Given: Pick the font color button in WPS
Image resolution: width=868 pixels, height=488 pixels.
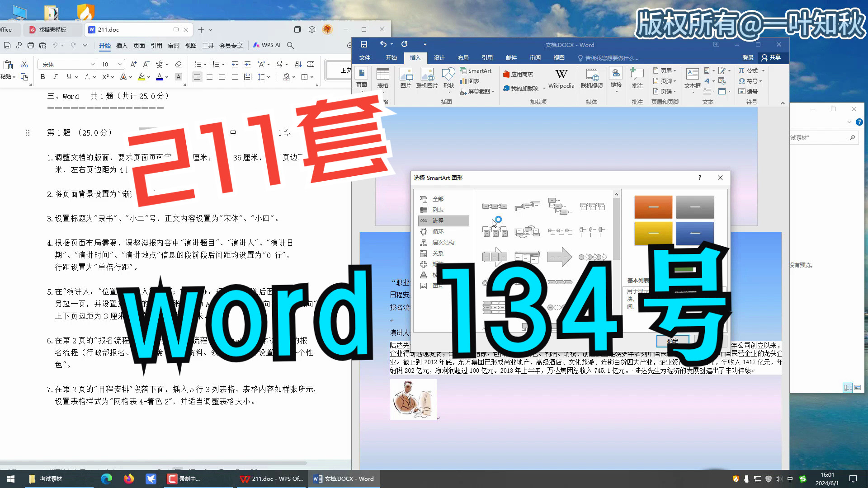Looking at the screenshot, I should (160, 77).
